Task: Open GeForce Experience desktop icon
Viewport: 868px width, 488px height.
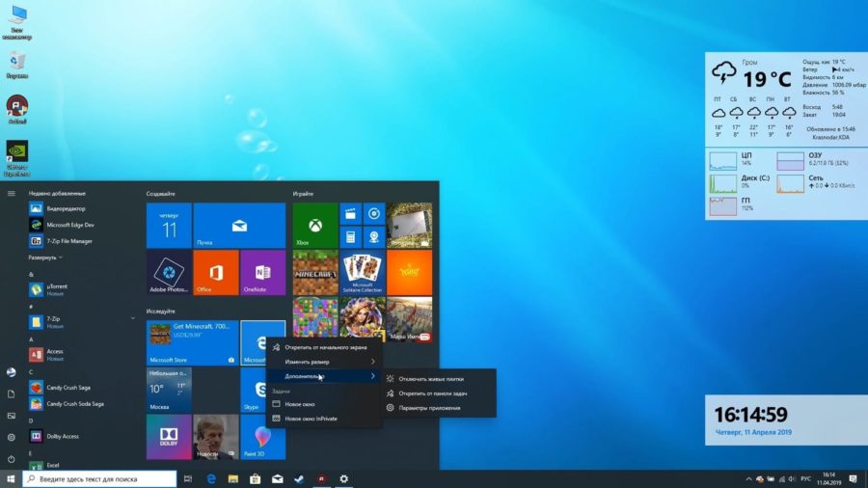Action: (16, 158)
